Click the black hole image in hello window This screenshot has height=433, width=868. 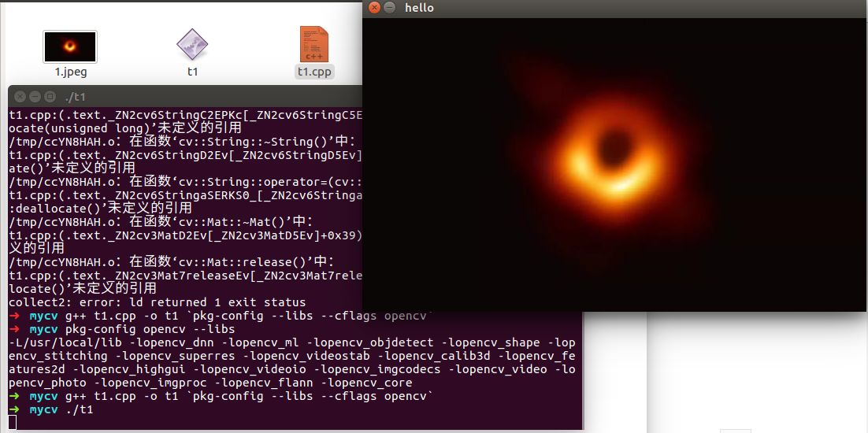(x=614, y=165)
